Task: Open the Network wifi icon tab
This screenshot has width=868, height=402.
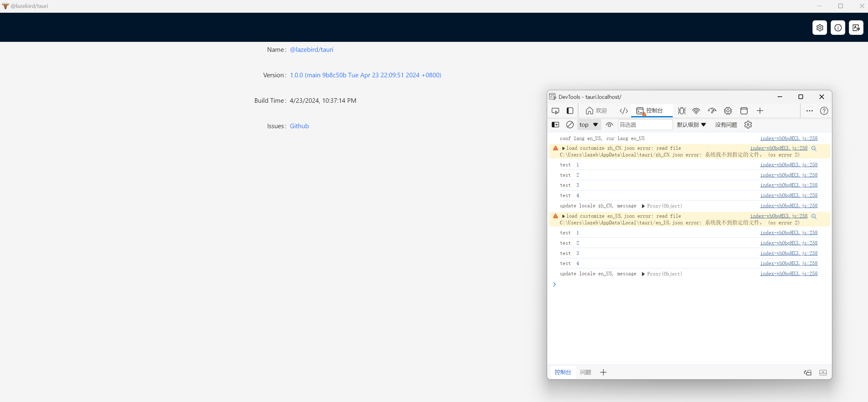Action: (x=696, y=111)
